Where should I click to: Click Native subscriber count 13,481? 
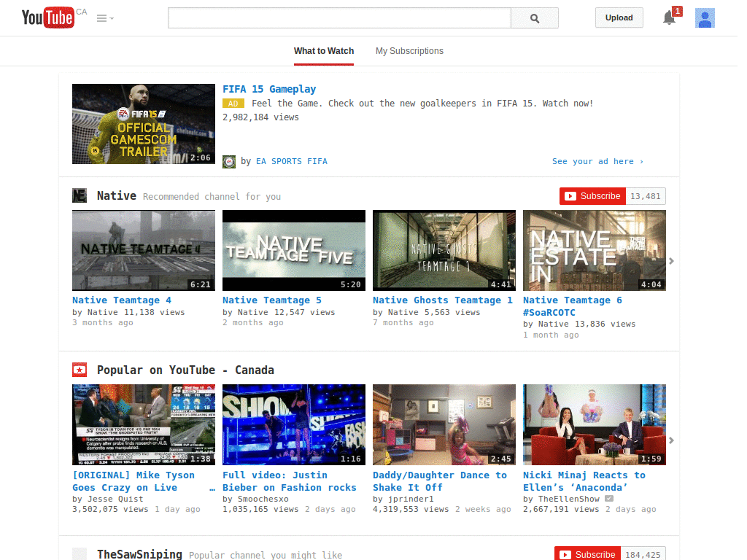coord(646,196)
